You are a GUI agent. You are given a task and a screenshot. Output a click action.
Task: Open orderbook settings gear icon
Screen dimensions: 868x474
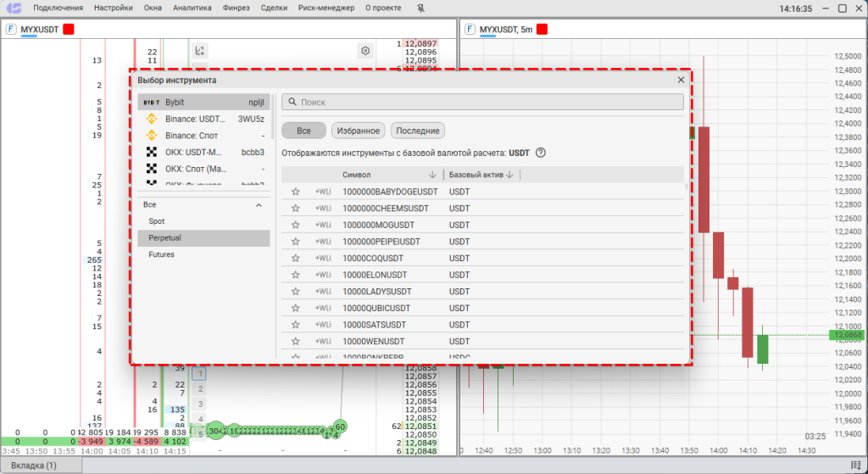click(x=365, y=51)
